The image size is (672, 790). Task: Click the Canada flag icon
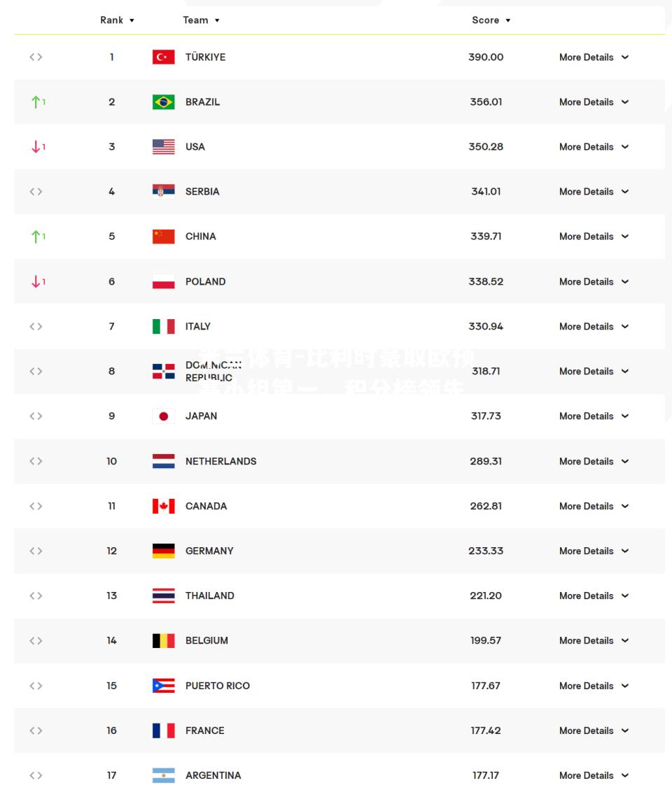pos(163,506)
